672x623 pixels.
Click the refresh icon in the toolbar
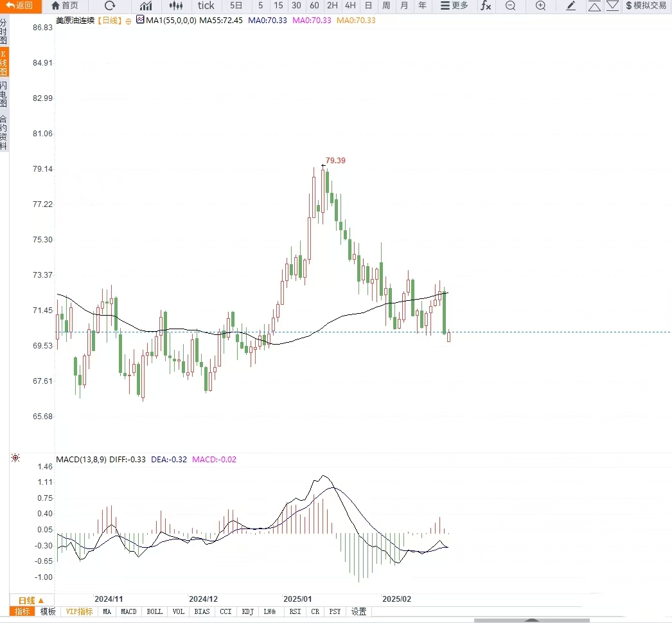pos(110,6)
